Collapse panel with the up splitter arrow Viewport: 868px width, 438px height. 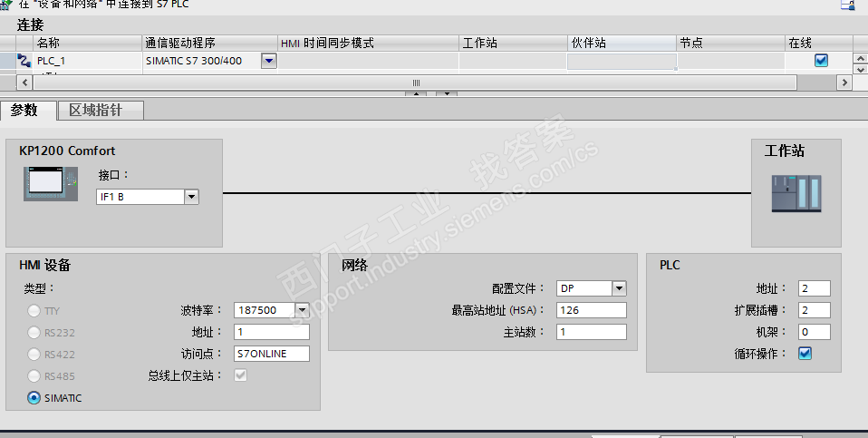tap(416, 93)
